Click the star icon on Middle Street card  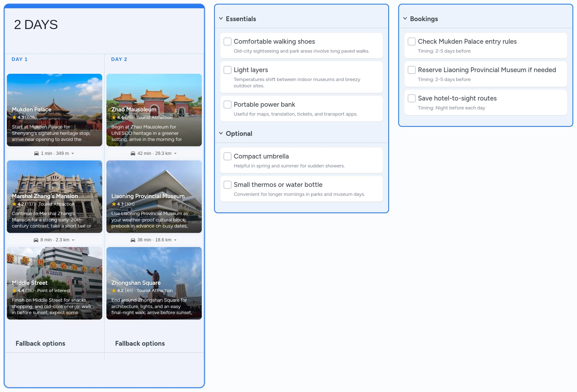pos(14,291)
